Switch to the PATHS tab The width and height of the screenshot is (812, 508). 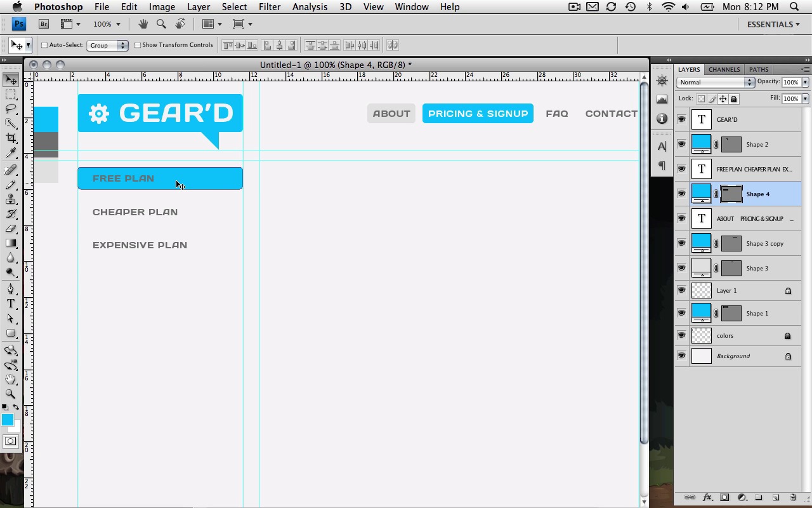[x=759, y=69]
